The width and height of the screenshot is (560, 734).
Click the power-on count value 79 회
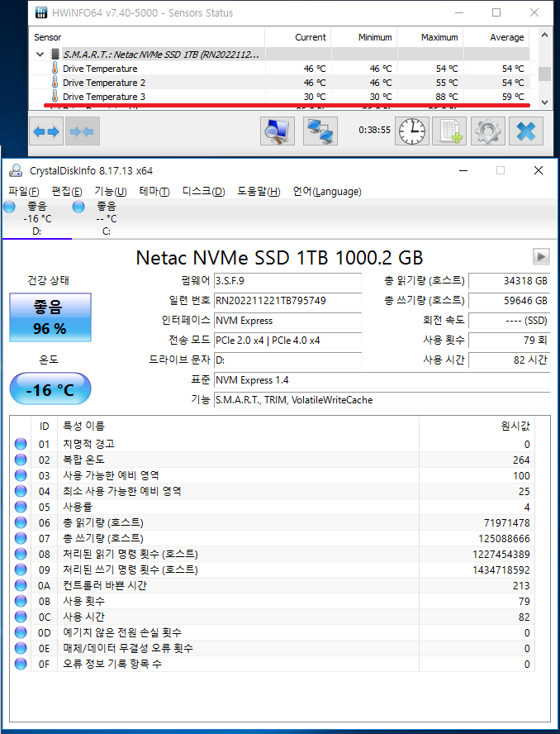pos(509,341)
